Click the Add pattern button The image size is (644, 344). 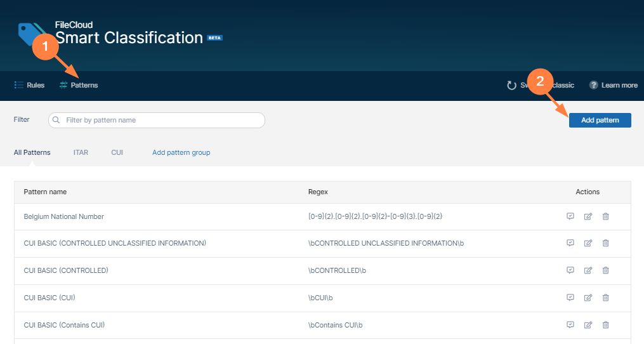[x=600, y=120]
